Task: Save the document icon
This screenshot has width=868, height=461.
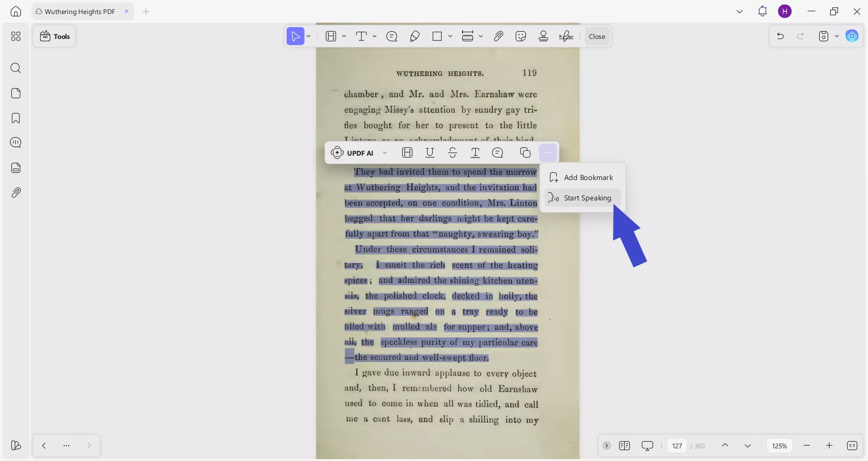Action: pyautogui.click(x=824, y=36)
